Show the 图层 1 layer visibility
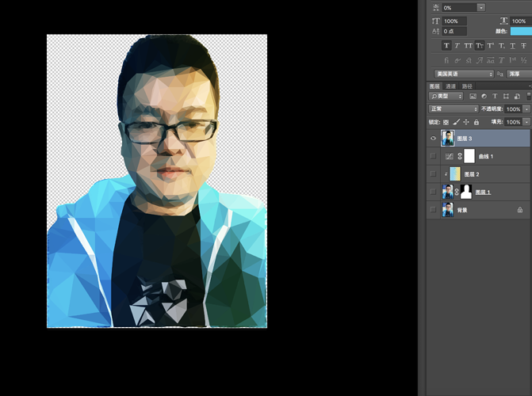Viewport: 532px width, 396px height. click(x=433, y=192)
